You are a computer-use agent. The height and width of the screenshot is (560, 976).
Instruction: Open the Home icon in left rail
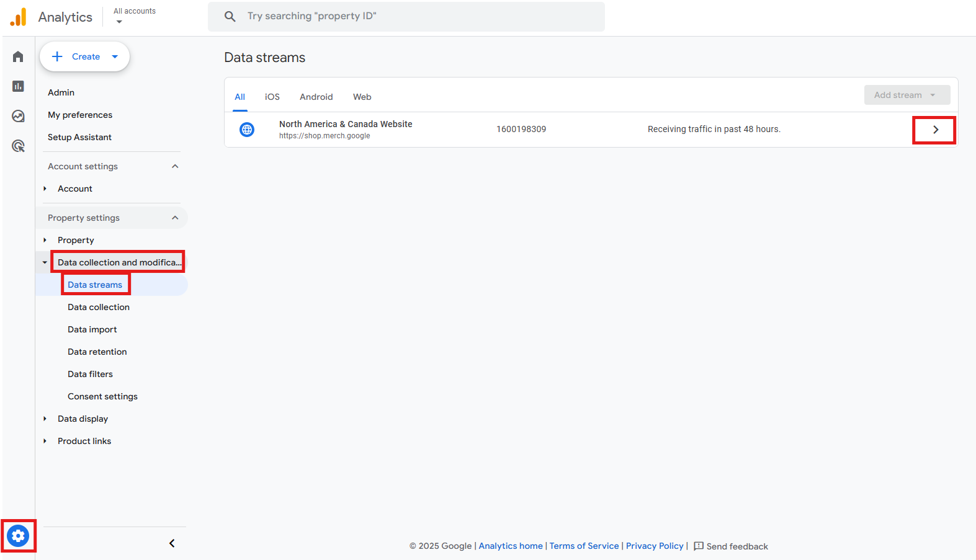(18, 56)
